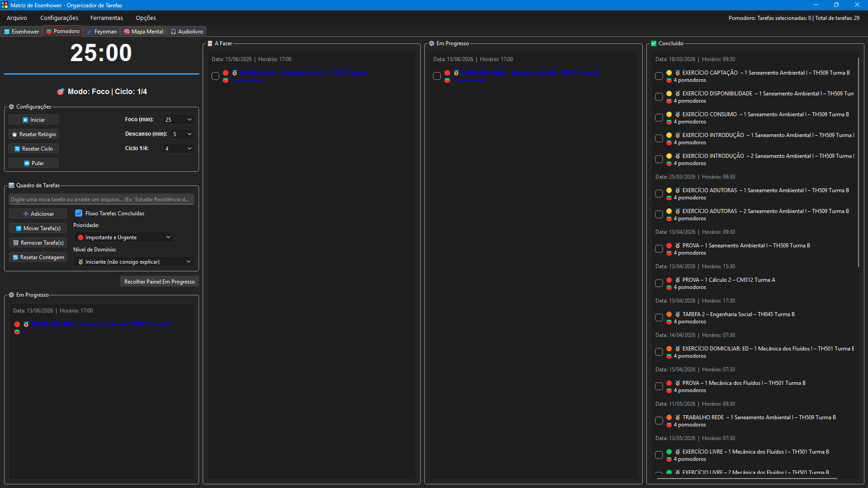Click the Pular button
The width and height of the screenshot is (868, 488).
tap(33, 163)
